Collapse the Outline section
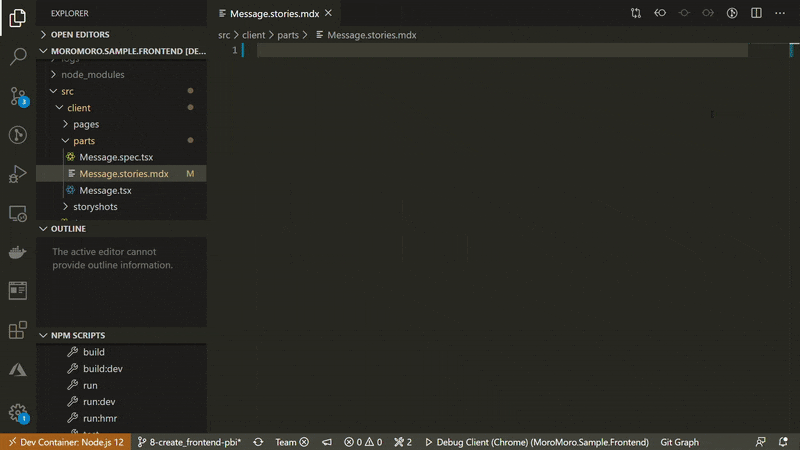800x450 pixels. pyautogui.click(x=121, y=229)
